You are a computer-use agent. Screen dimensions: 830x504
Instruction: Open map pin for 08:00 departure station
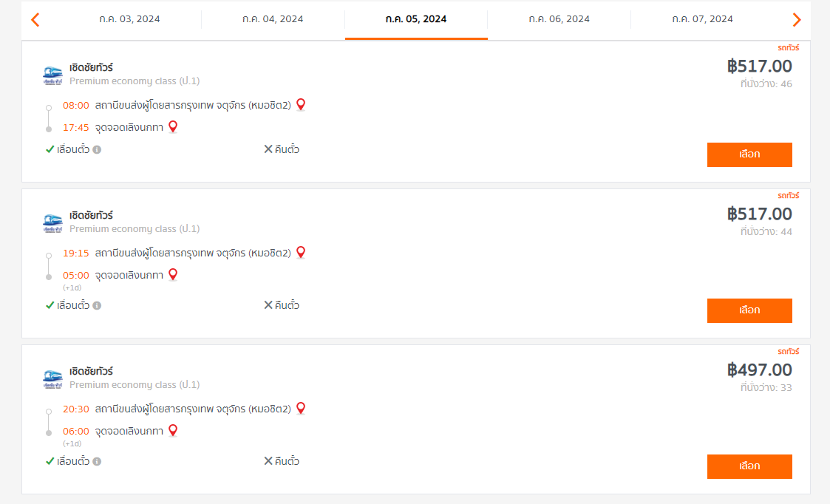[x=301, y=105]
